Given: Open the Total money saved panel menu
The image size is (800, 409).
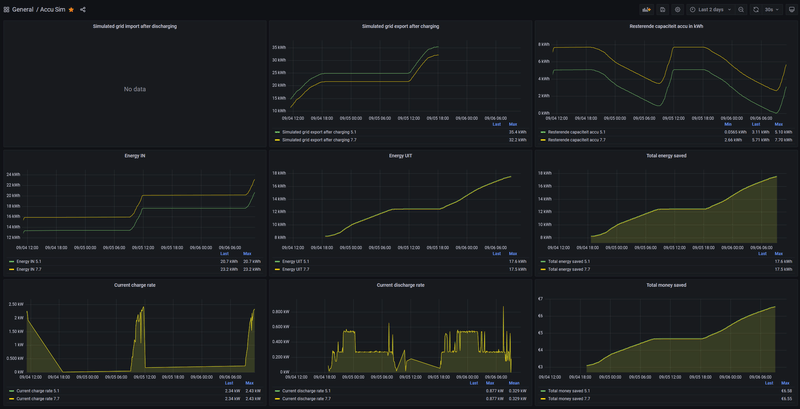Looking at the screenshot, I should point(666,285).
